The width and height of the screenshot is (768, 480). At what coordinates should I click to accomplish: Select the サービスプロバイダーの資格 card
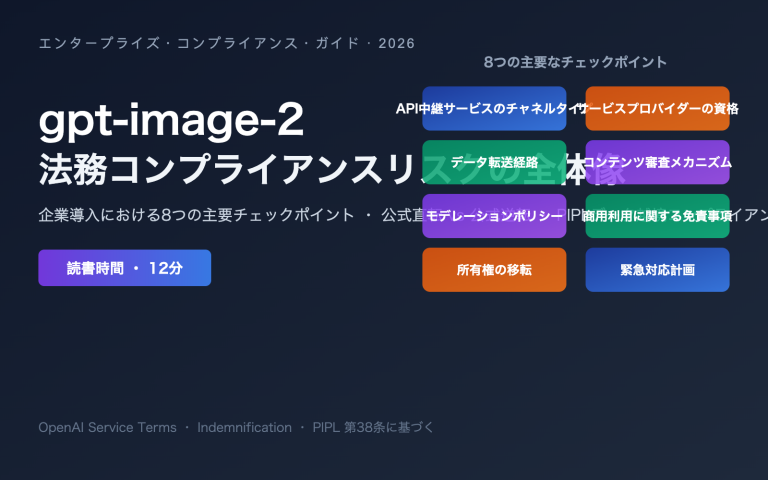(657, 108)
